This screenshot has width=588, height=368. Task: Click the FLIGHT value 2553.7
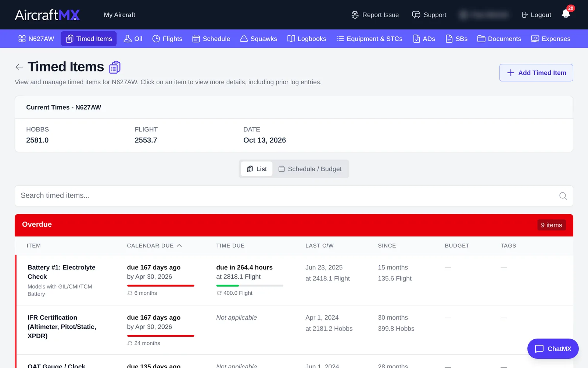(146, 140)
